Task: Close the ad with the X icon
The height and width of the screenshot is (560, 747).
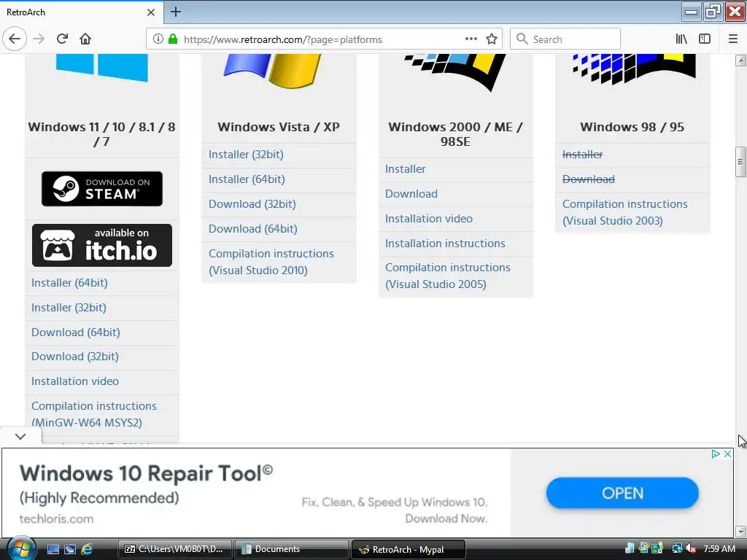Action: pos(727,454)
